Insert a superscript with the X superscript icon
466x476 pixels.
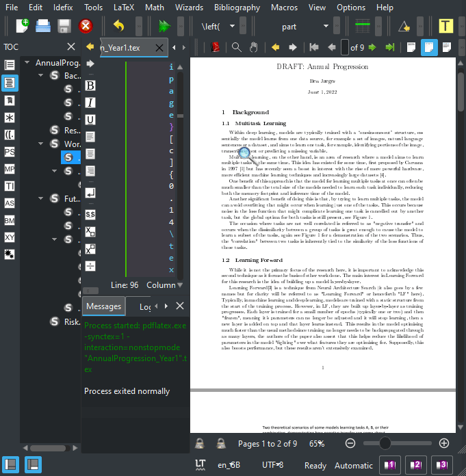pos(90,249)
